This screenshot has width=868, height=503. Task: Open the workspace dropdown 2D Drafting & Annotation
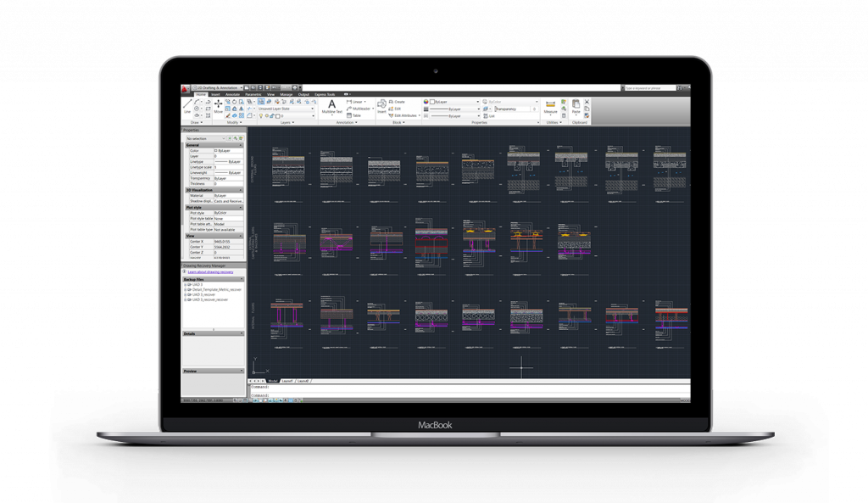217,87
